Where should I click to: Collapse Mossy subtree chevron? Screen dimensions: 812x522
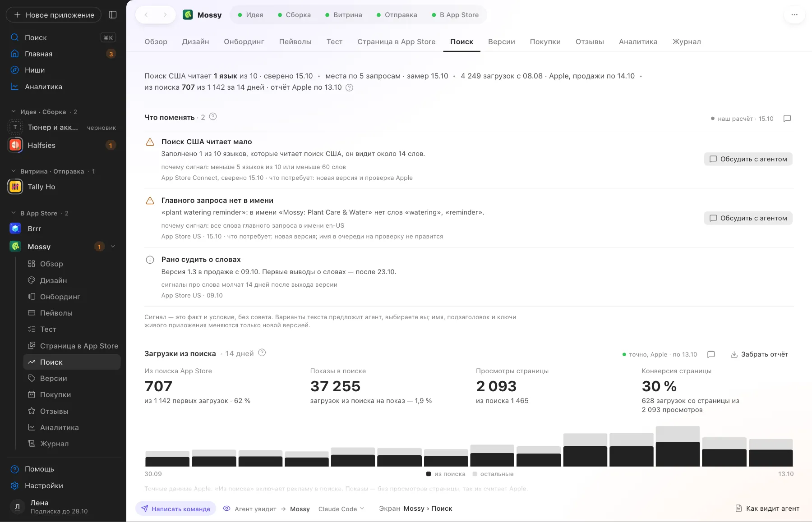113,247
